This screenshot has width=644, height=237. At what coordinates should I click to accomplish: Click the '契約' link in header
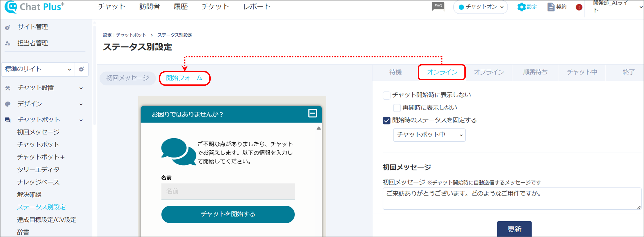(561, 7)
